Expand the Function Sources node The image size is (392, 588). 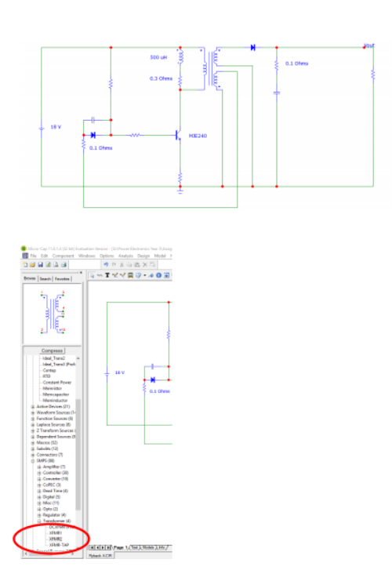33,419
